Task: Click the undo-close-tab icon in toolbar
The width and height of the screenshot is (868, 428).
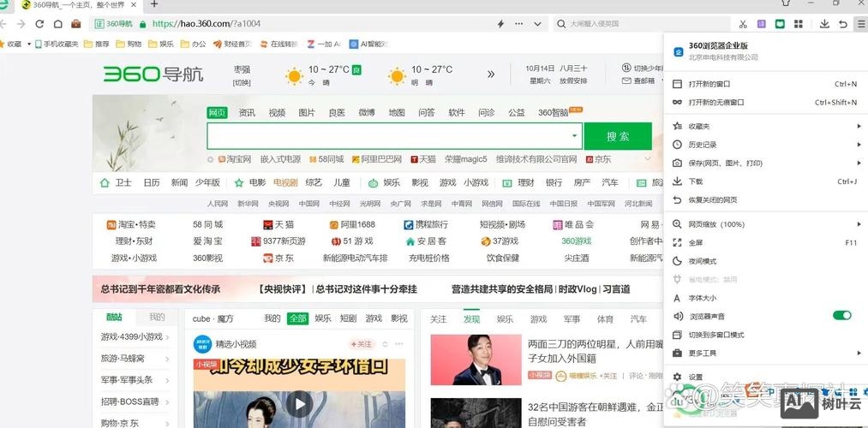Action: (x=842, y=24)
